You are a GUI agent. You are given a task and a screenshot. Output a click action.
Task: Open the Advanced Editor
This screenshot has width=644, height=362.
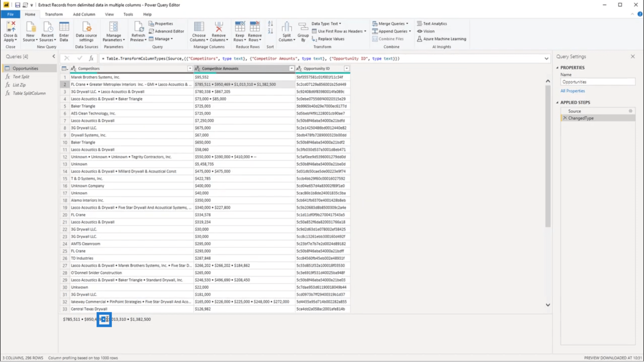point(166,31)
